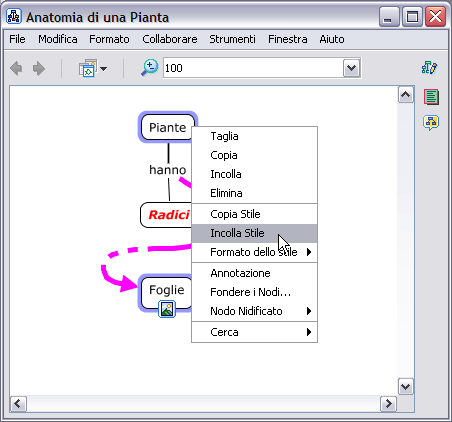This screenshot has width=452, height=422.
Task: Expand the Cerca submenu
Action: 254,332
